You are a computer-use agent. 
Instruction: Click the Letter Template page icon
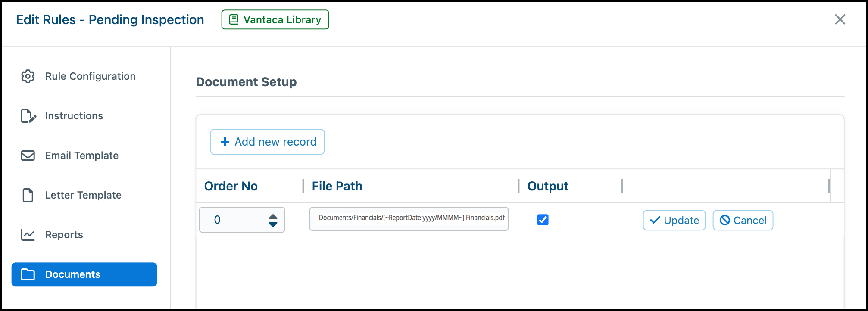28,195
